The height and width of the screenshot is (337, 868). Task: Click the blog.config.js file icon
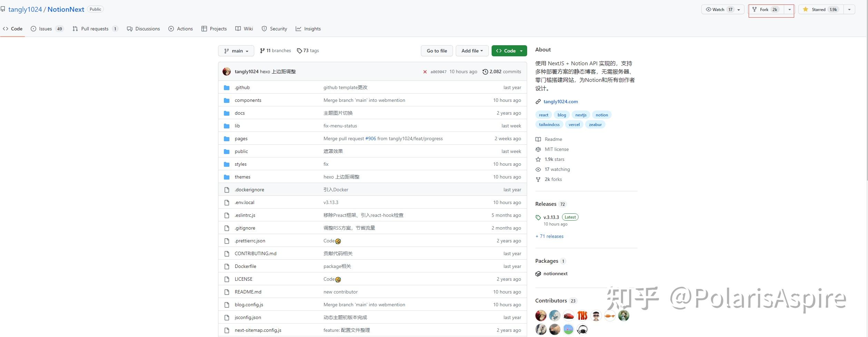tap(227, 305)
